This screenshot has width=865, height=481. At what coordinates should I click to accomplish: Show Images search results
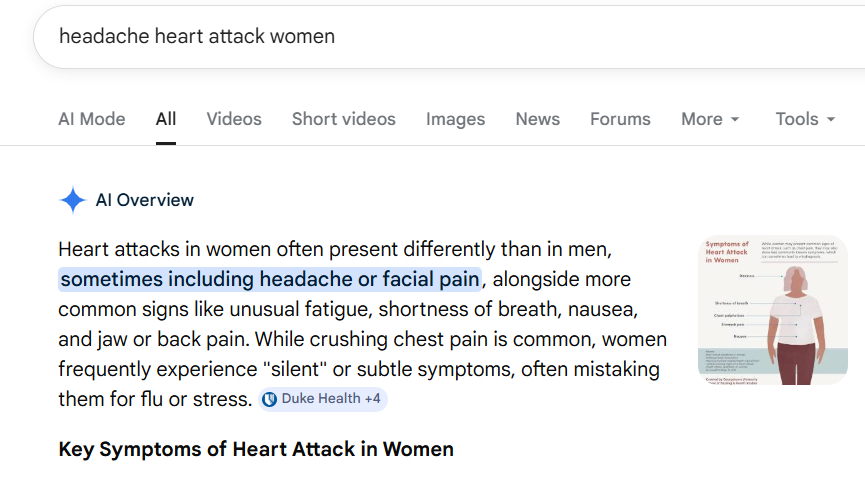click(x=455, y=119)
